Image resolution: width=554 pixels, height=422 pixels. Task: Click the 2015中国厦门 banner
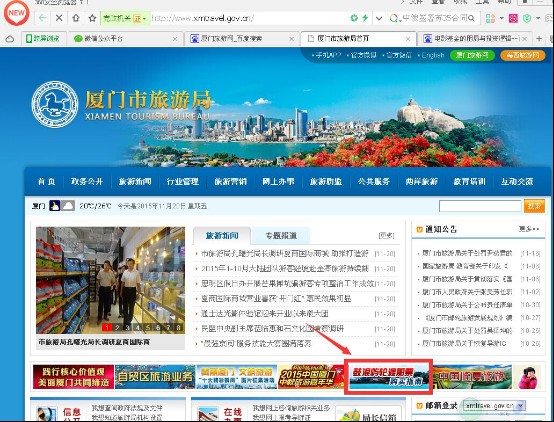pos(311,377)
